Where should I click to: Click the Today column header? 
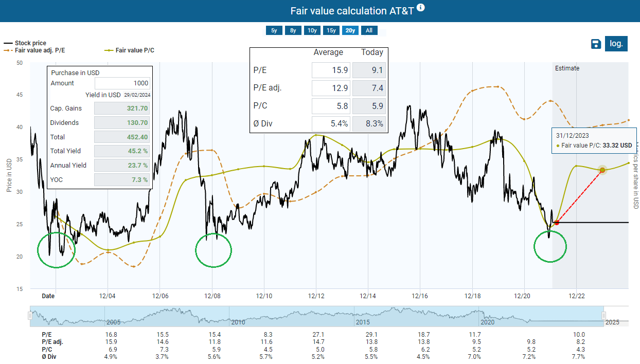372,52
